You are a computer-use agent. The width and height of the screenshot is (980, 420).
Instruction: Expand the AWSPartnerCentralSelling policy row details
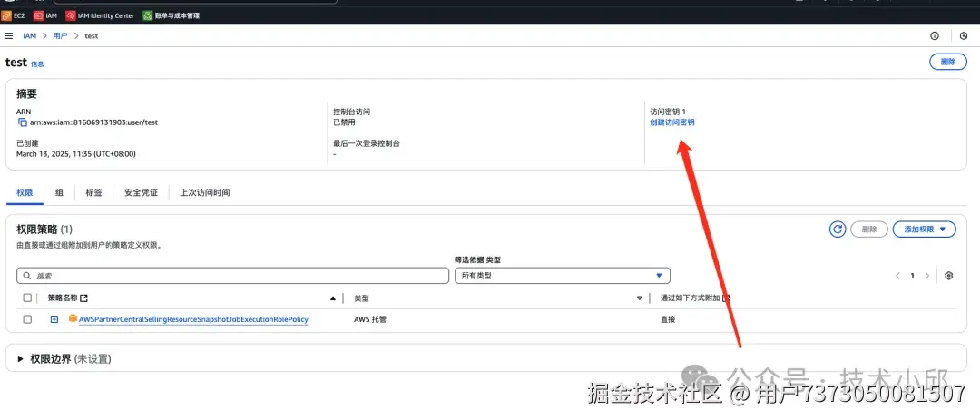54,319
